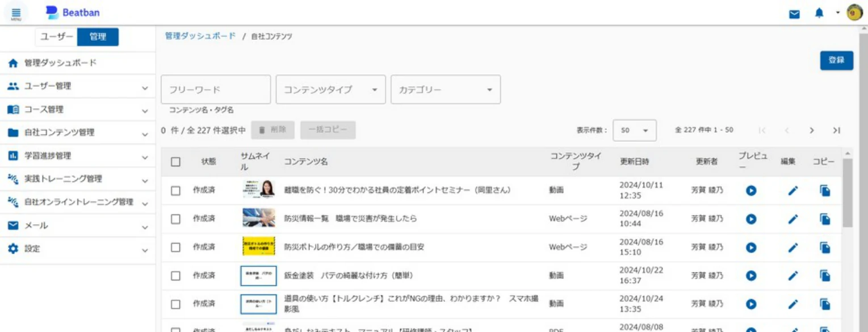Preview the 道具の使い方 トルクレンチ video
868x332 pixels.
click(751, 304)
